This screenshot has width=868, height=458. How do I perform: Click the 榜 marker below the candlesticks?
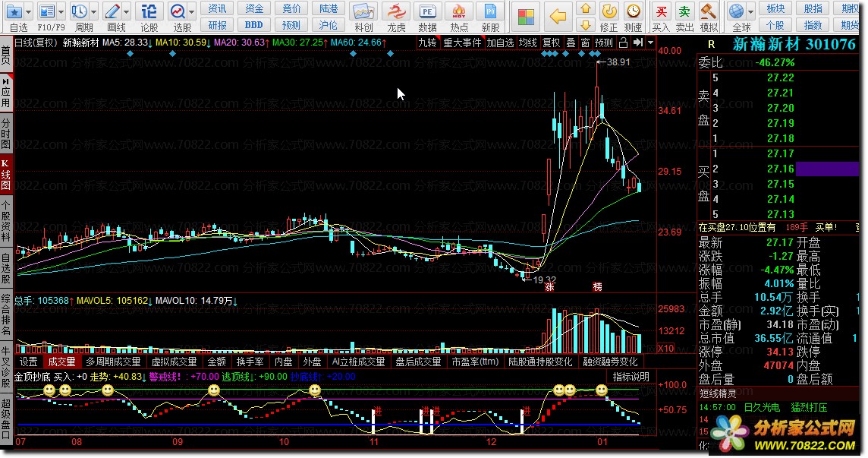597,286
